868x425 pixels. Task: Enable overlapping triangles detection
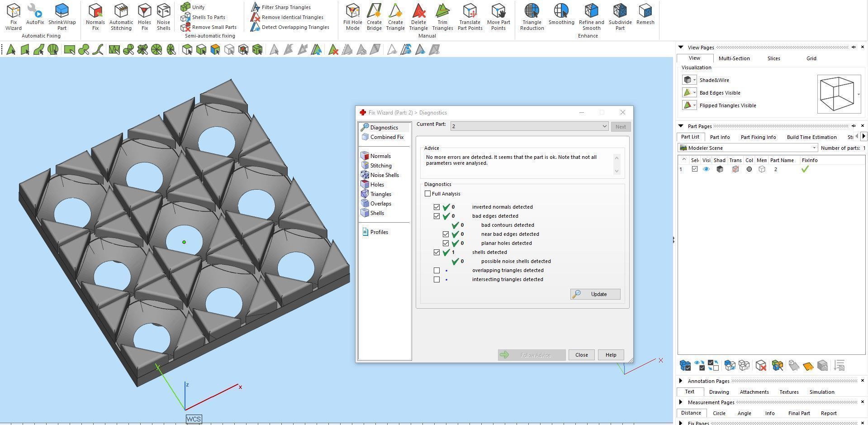click(437, 270)
